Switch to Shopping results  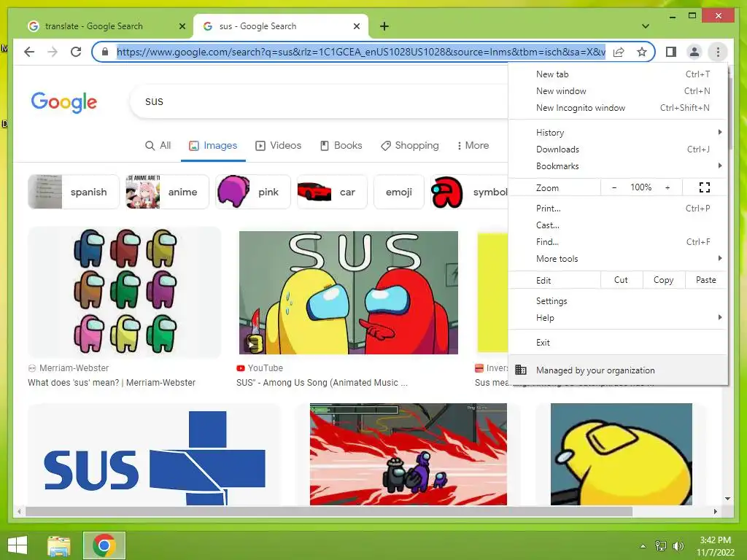410,145
